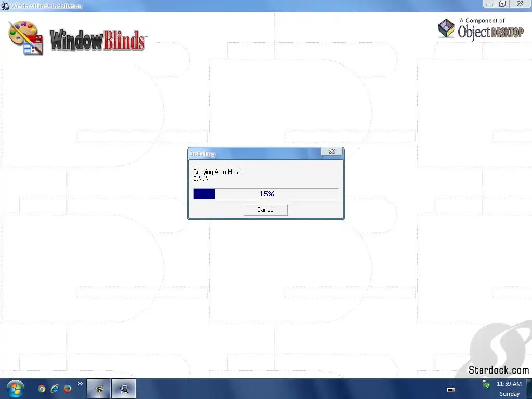Viewport: 532px width, 399px height.
Task: Select the WindowBlinds installer taskbar button
Action: click(124, 389)
